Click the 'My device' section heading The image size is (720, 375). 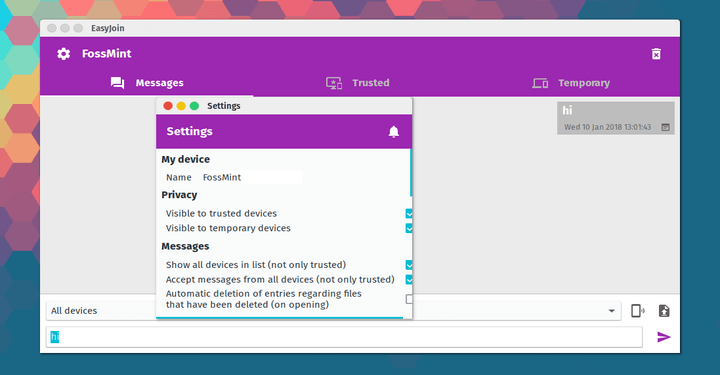click(x=186, y=159)
